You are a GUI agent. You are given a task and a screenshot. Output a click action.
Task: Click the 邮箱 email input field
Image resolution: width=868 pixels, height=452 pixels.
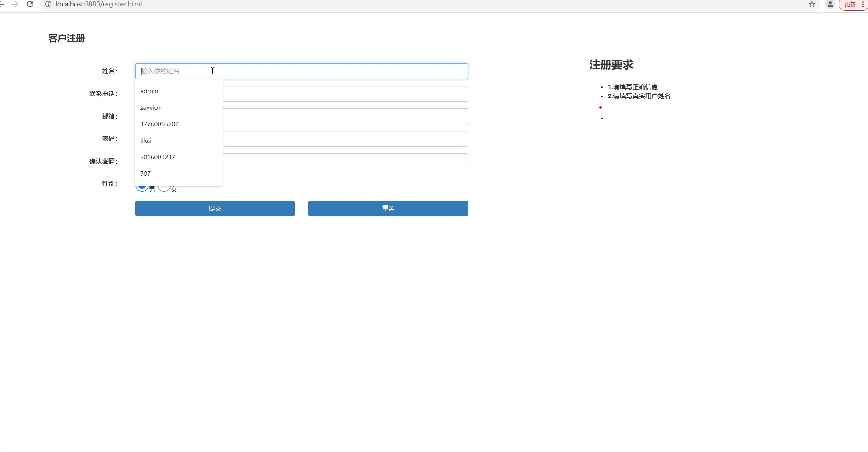tap(345, 116)
